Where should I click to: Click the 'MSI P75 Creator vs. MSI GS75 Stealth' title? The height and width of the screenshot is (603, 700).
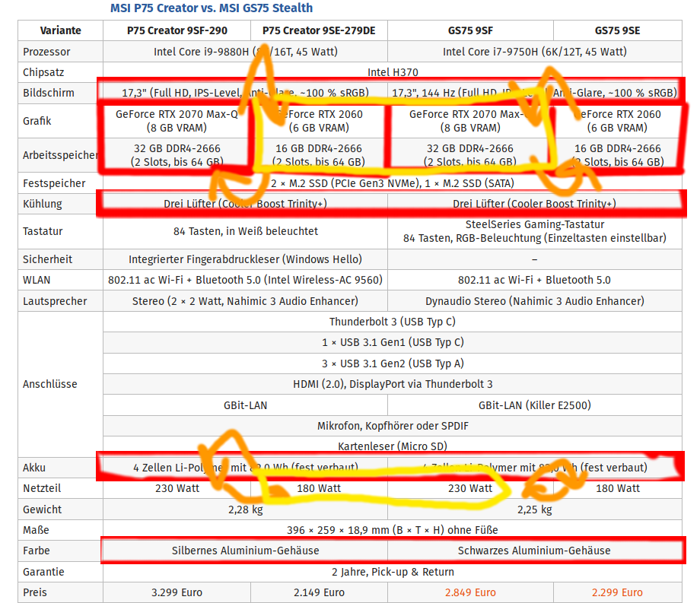click(212, 8)
